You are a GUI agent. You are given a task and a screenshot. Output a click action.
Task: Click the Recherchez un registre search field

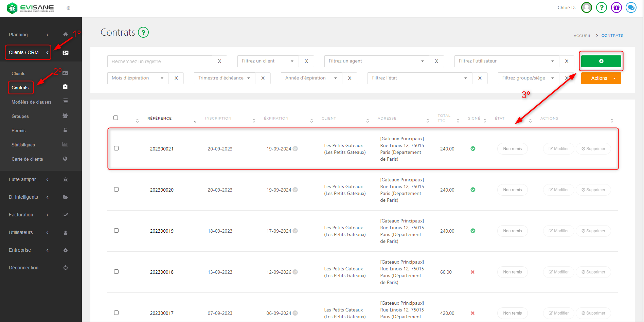160,61
